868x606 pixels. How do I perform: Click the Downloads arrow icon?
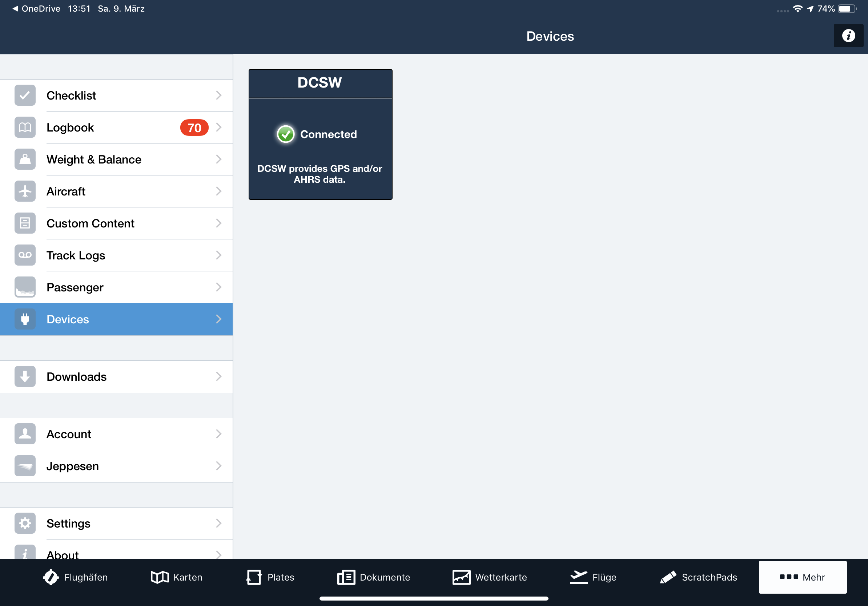pyautogui.click(x=25, y=376)
